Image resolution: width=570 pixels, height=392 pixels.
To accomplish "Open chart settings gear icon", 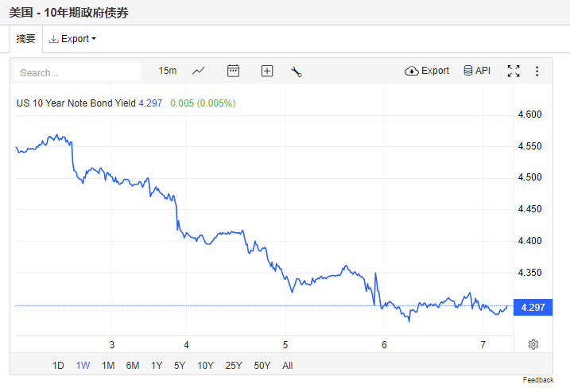I will pos(533,344).
